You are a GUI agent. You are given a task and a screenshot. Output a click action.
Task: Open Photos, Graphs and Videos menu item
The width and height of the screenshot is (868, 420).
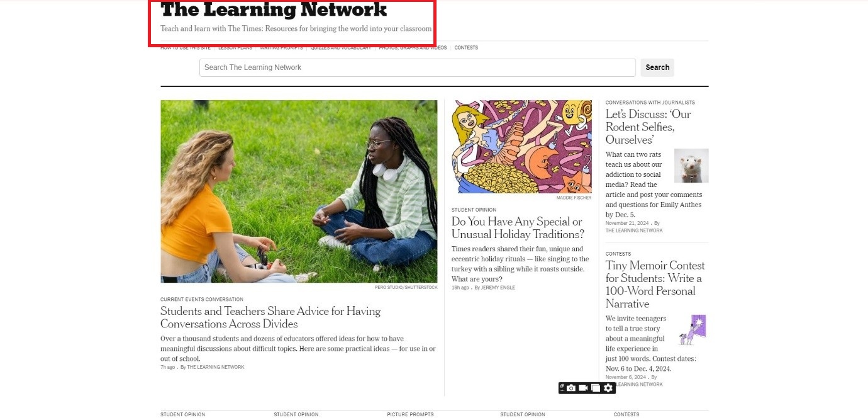point(413,48)
